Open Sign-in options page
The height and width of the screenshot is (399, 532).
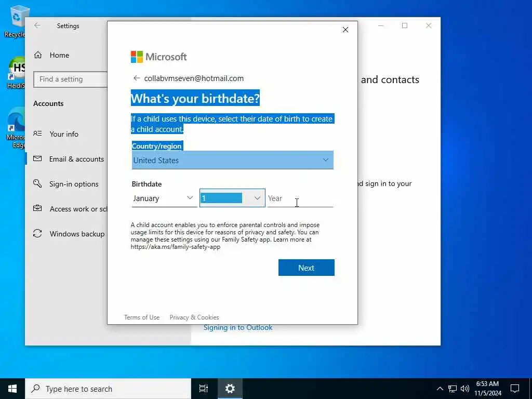pos(74,184)
